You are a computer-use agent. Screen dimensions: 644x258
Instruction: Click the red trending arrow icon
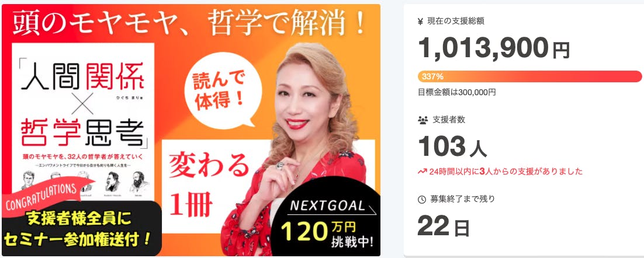click(422, 172)
